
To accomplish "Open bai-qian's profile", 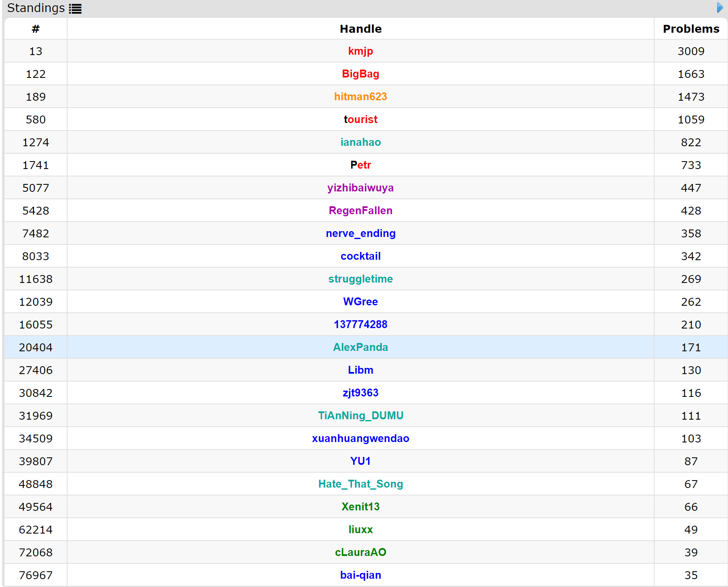I will [x=360, y=575].
